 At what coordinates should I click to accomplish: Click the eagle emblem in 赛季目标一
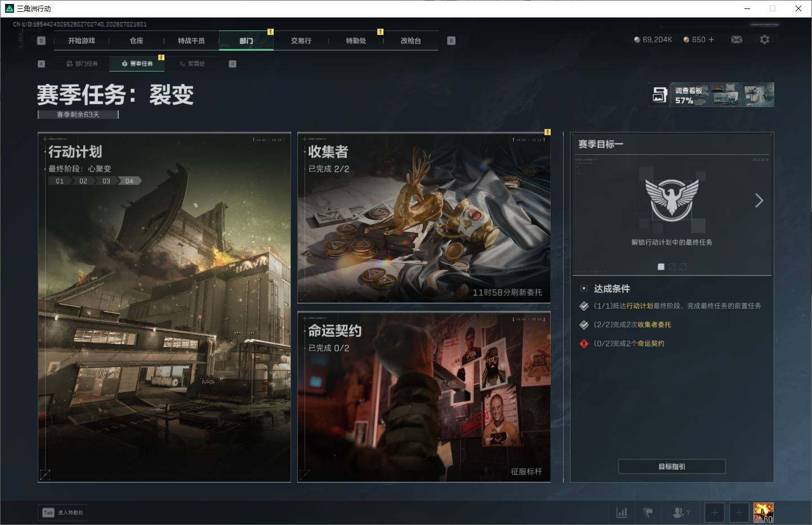pos(672,200)
